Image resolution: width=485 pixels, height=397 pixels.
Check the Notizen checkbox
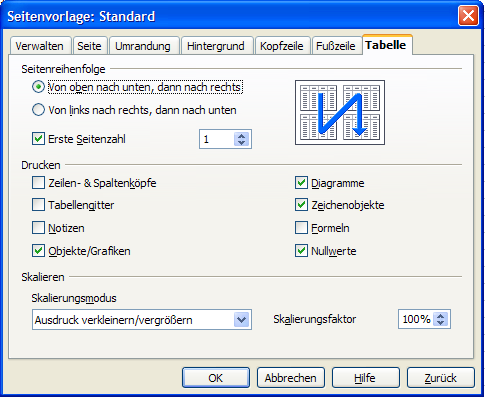pos(38,228)
